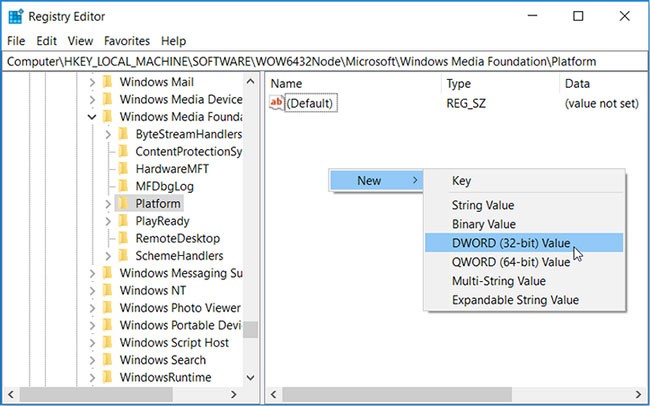Choose DWORD (32-bit) Value from submenu
This screenshot has height=406, width=650.
pos(510,243)
